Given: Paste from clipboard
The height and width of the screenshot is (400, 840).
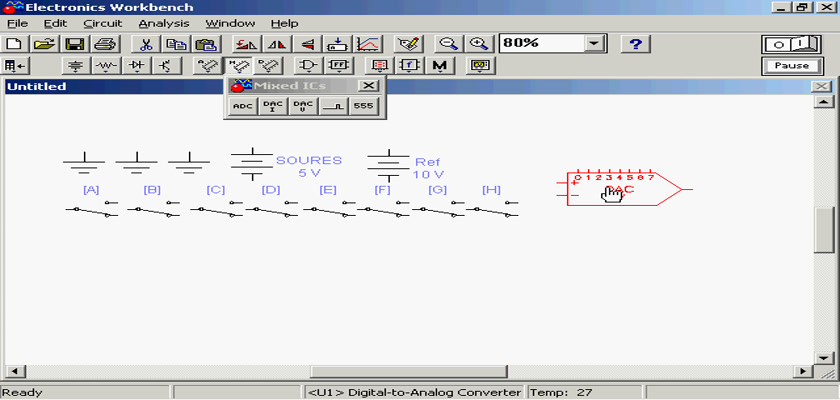Looking at the screenshot, I should tap(206, 43).
